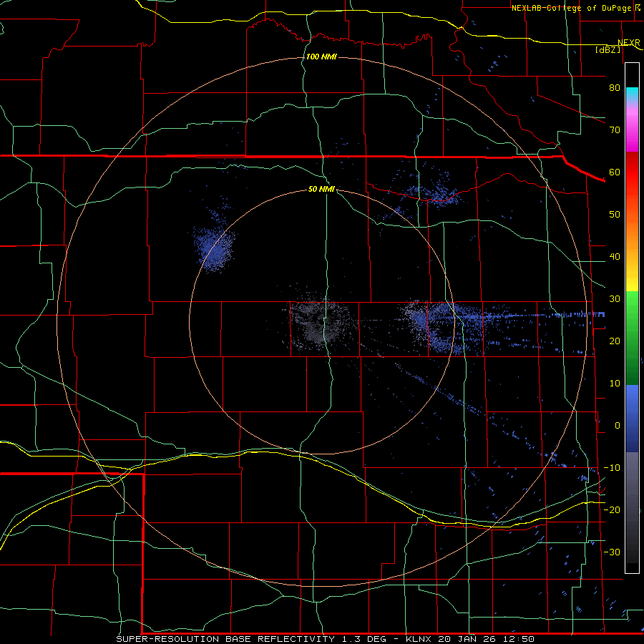This screenshot has height=644, width=644.
Task: Pick the cyan top segment of the color bar
Action: tap(632, 93)
